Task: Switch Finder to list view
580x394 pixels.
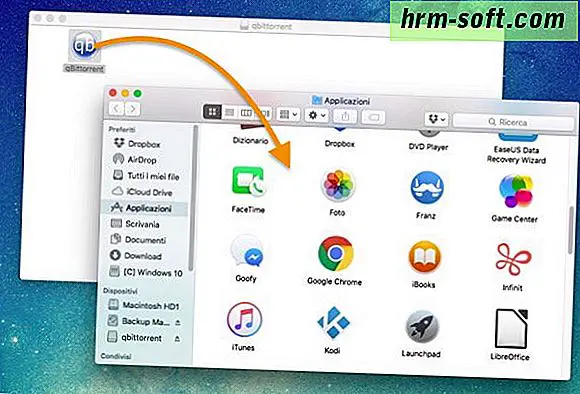Action: coord(230,112)
